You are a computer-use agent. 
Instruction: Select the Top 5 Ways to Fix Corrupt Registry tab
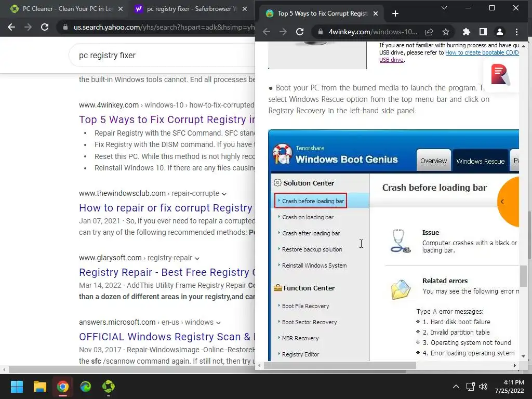click(322, 14)
